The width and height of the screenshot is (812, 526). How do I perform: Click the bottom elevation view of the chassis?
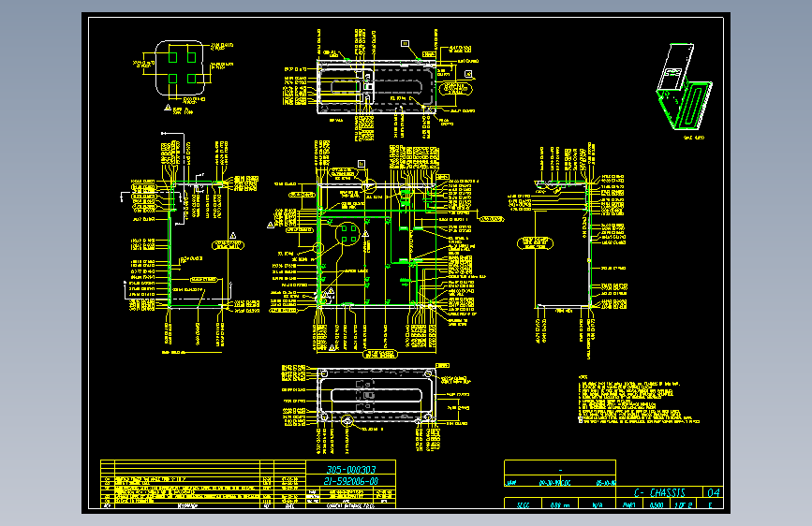coord(376,396)
